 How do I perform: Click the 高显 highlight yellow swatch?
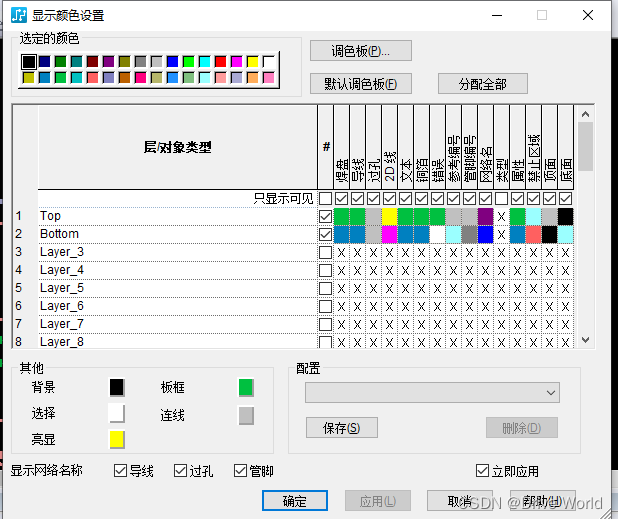coord(117,439)
